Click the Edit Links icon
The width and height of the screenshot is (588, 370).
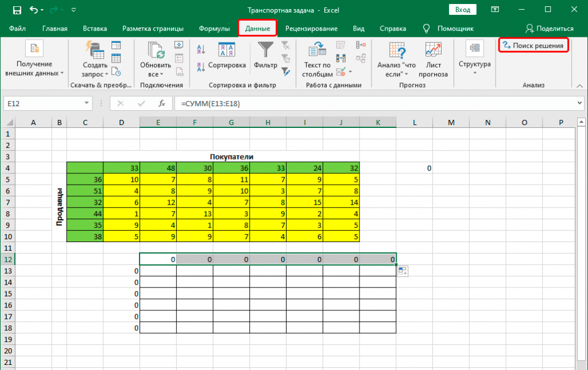pyautogui.click(x=179, y=71)
